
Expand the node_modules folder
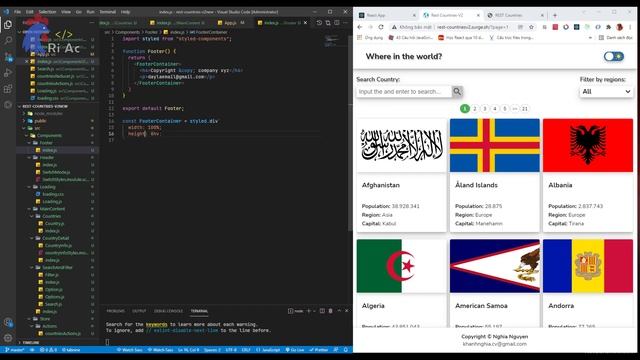tap(43, 113)
